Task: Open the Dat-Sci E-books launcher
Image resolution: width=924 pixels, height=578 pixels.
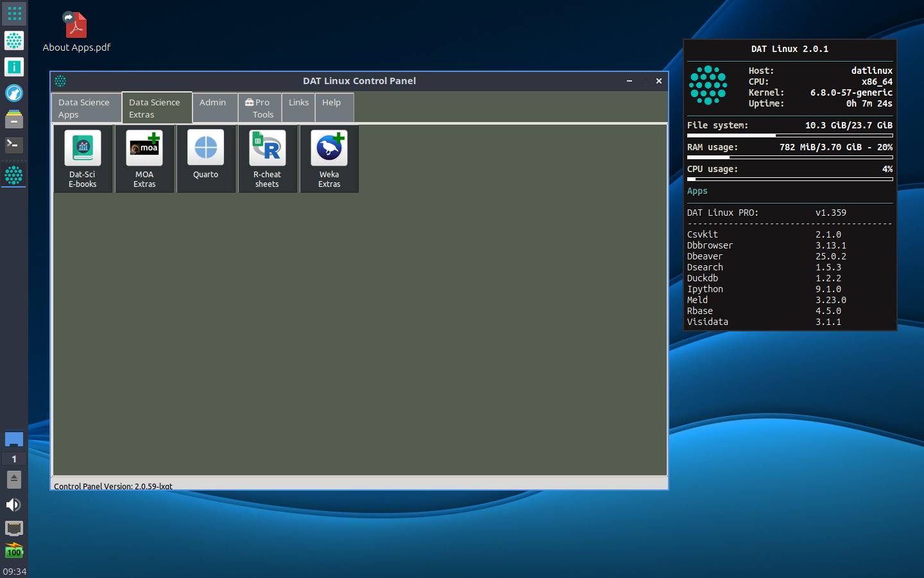Action: [83, 158]
